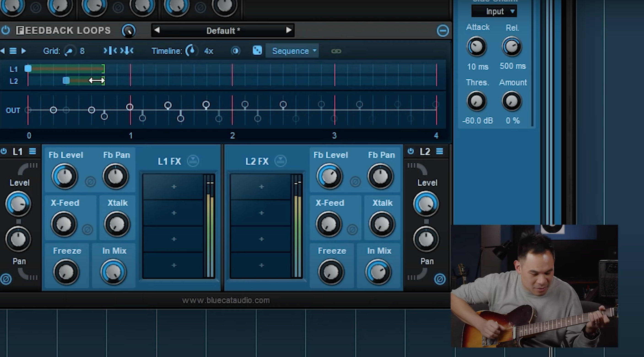Open the presets list menu icon
Screen dimensions: 644x357
point(13,51)
